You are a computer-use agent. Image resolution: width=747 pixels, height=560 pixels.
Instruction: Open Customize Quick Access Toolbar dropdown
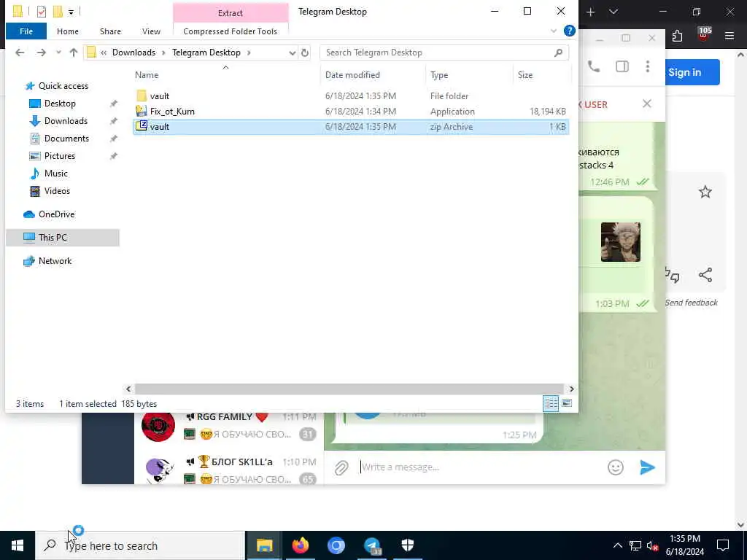71,12
